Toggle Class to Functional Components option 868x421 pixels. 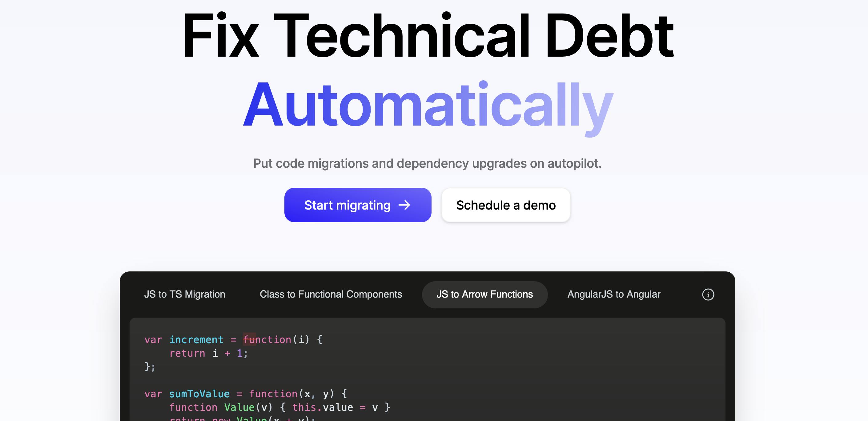[x=331, y=294]
